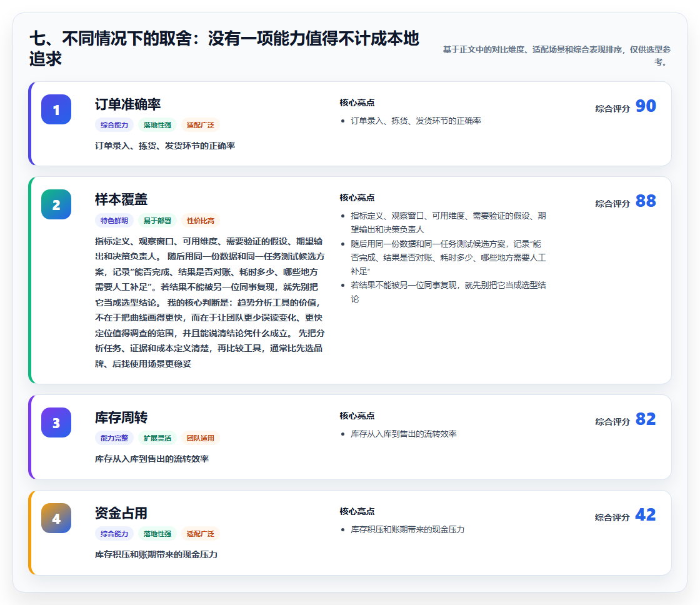Image resolution: width=700 pixels, height=605 pixels.
Task: Click 综合评分 label beside score 82
Action: [x=612, y=421]
